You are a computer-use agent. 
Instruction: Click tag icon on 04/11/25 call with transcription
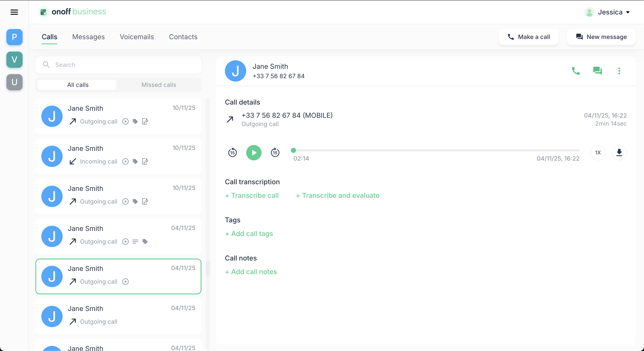point(145,242)
